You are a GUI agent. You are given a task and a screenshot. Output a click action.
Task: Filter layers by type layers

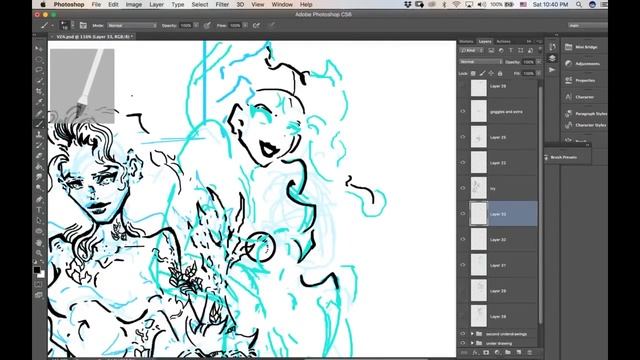(511, 51)
